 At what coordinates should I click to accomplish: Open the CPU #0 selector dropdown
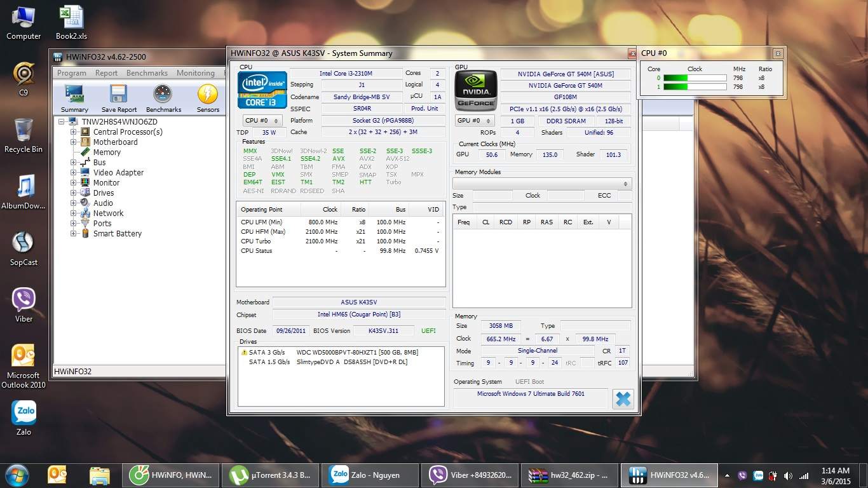262,121
